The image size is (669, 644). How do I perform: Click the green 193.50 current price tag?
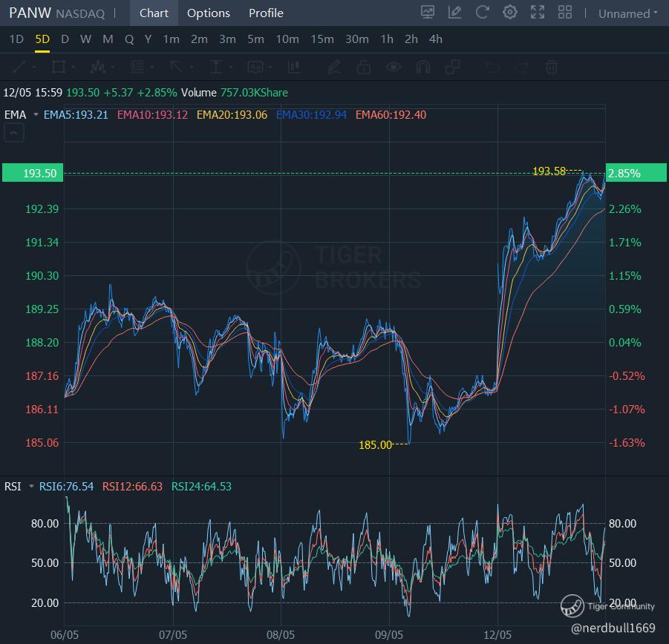click(x=33, y=173)
